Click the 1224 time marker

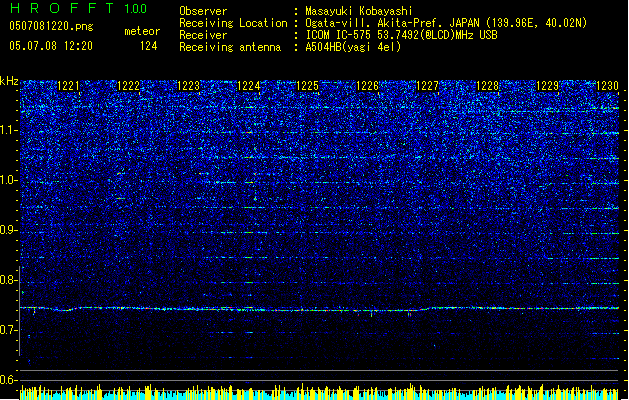click(x=248, y=86)
